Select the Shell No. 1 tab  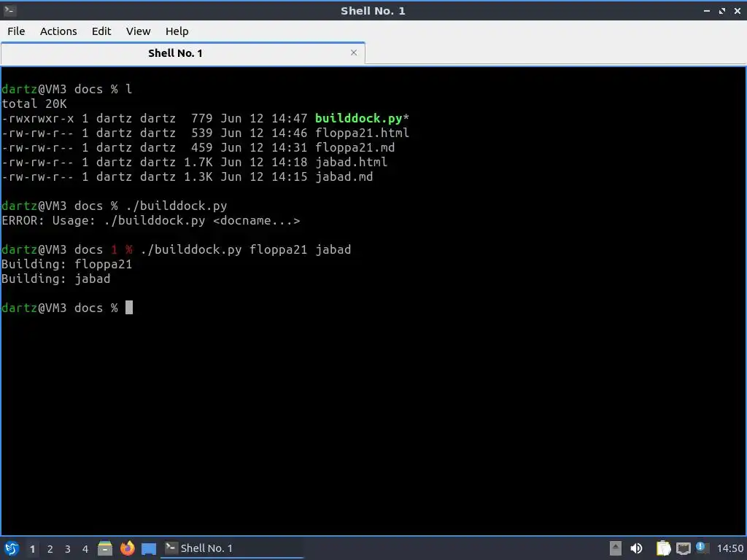point(183,53)
